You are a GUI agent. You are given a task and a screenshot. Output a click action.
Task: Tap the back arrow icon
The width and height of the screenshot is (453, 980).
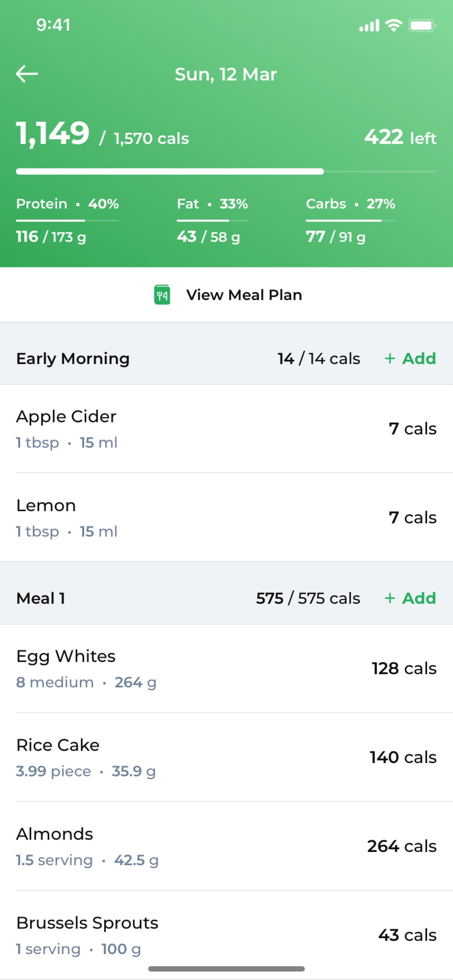point(27,74)
